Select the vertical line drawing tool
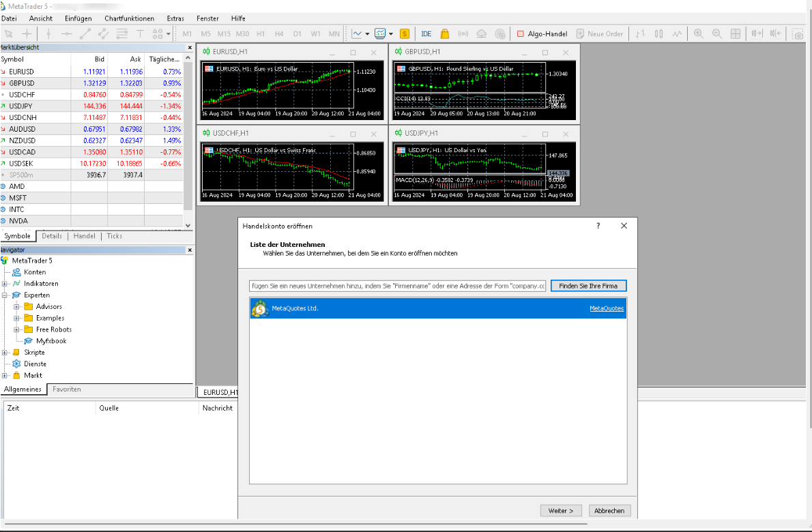Image resolution: width=812 pixels, height=532 pixels. [48, 33]
